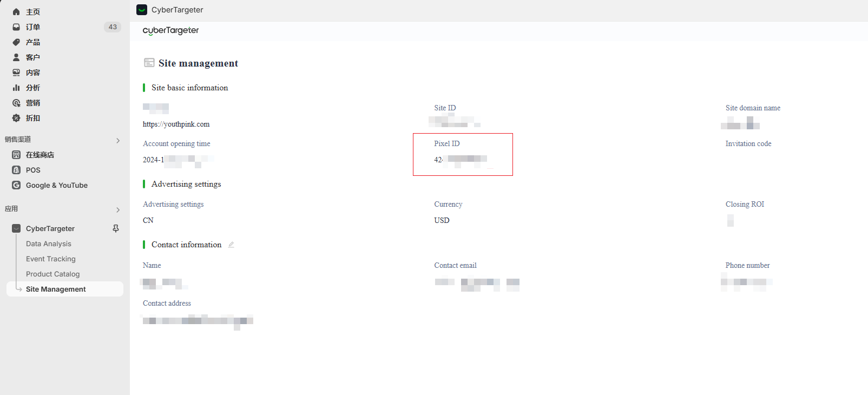Open 内容 in the sidebar
This screenshot has width=868, height=395.
[33, 73]
